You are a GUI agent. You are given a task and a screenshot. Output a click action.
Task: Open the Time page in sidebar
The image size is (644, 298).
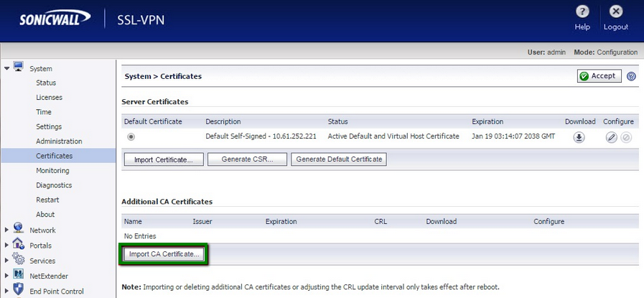[44, 112]
